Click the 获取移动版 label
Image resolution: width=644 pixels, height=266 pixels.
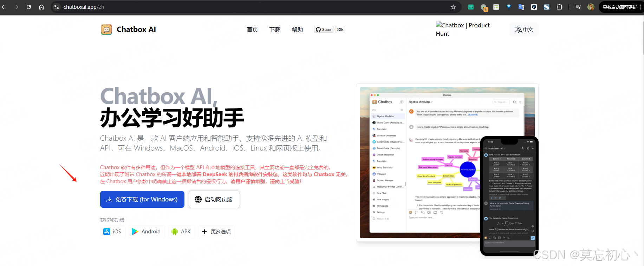(x=112, y=220)
